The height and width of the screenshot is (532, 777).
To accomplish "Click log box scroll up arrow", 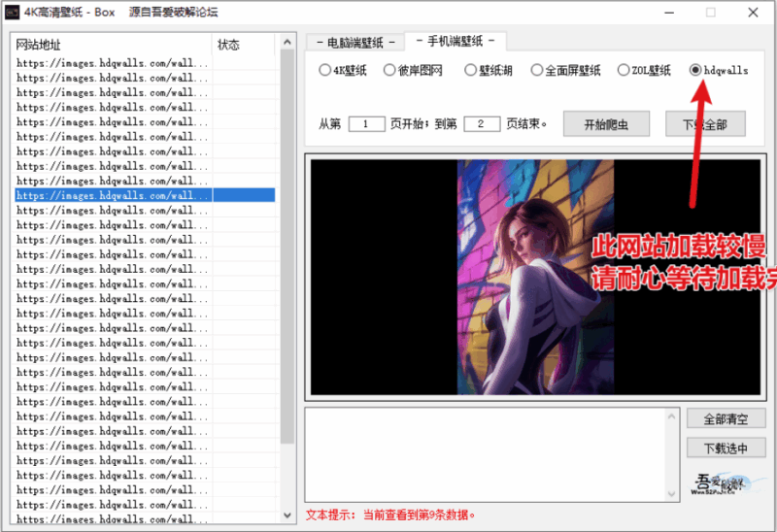I will (672, 416).
